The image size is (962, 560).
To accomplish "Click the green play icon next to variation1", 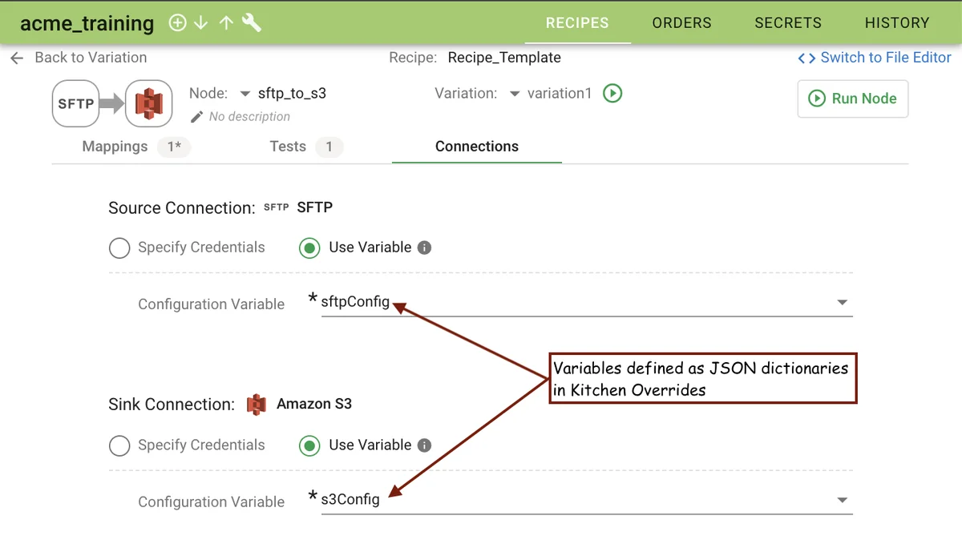I will click(612, 93).
